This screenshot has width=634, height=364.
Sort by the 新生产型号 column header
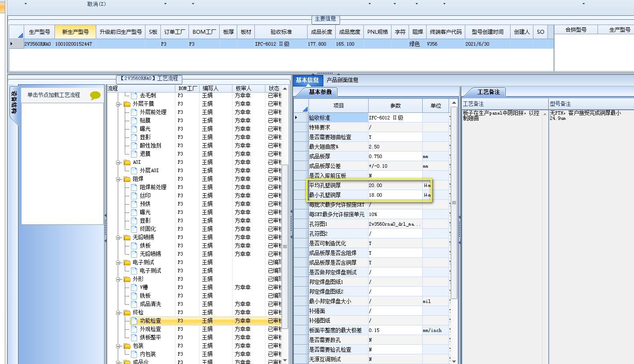coord(76,32)
